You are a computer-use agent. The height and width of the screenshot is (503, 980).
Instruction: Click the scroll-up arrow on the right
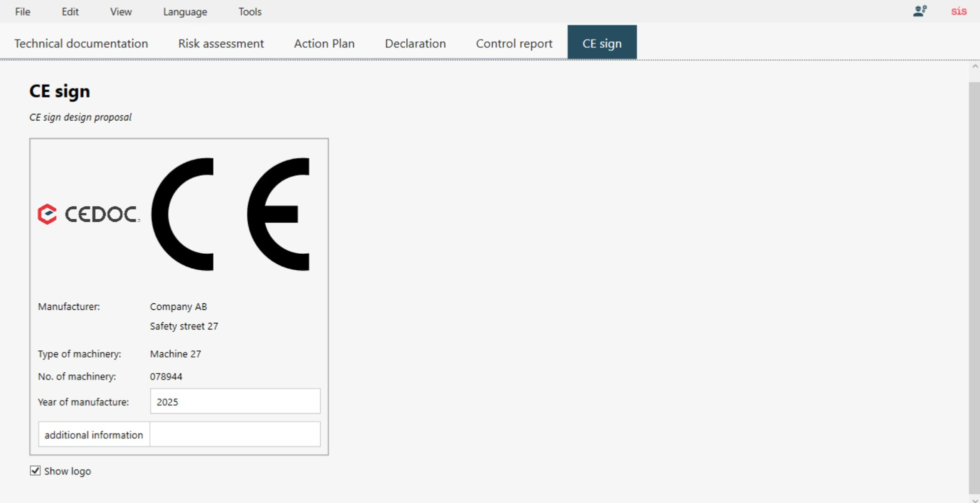(x=974, y=65)
